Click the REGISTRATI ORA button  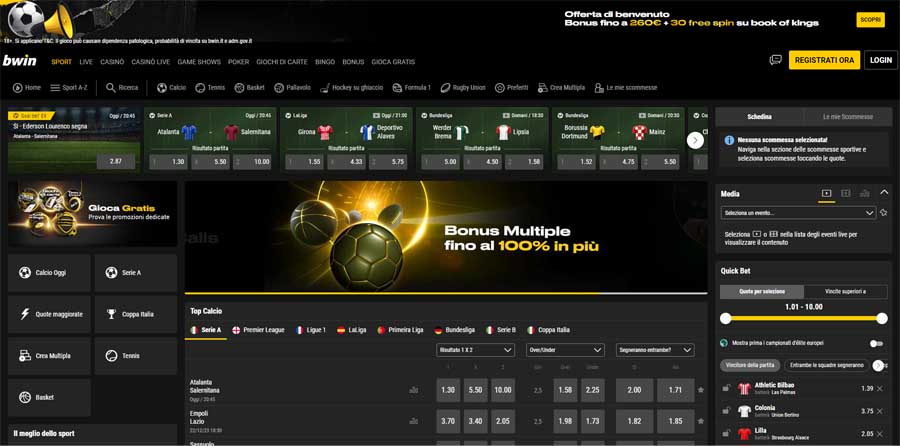point(824,60)
